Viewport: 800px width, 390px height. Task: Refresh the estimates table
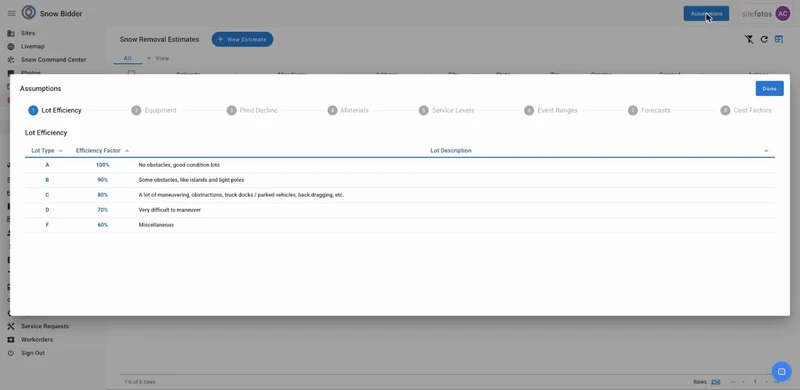coord(764,39)
